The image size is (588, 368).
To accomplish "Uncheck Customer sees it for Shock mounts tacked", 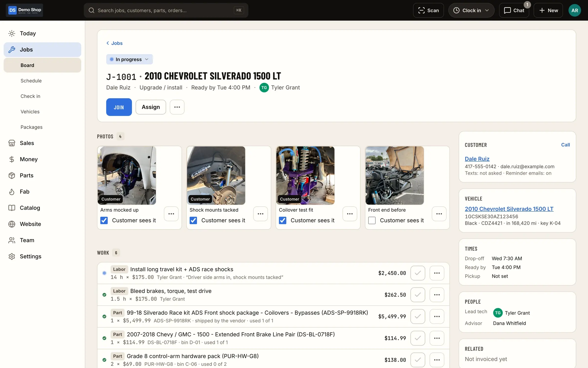I will pos(193,220).
